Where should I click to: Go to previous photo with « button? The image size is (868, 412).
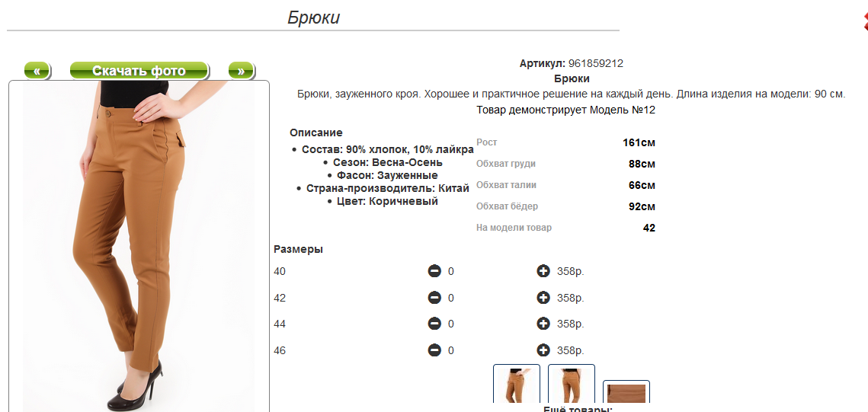pos(37,71)
